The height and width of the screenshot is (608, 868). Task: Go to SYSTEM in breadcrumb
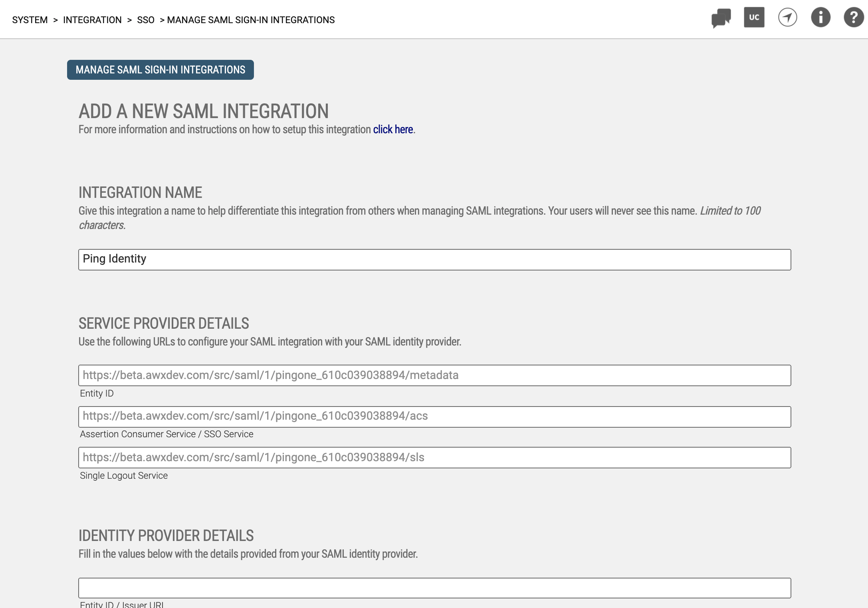click(x=30, y=20)
